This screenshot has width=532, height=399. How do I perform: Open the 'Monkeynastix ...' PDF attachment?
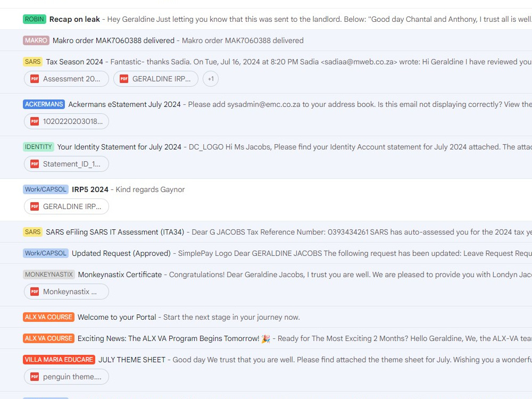66,292
